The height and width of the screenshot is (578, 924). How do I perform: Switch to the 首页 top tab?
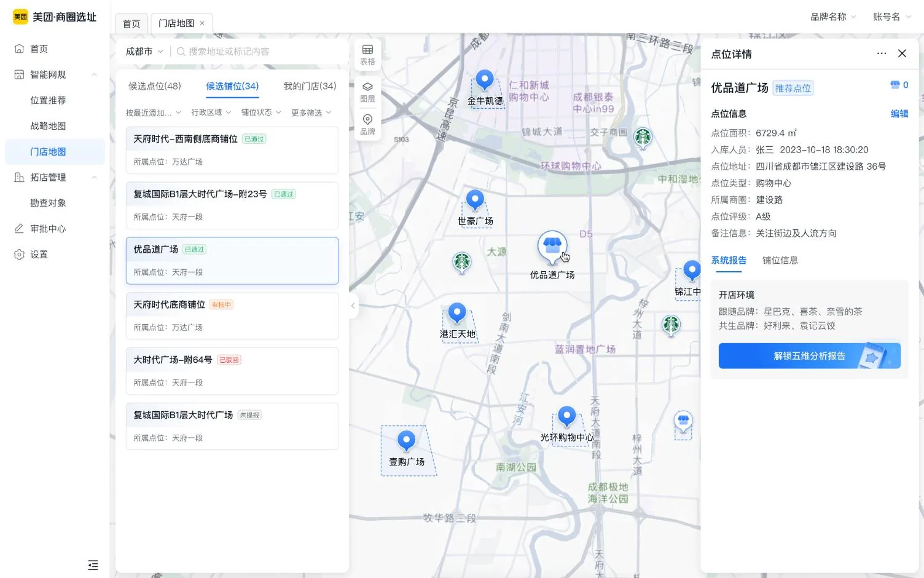[x=131, y=23]
